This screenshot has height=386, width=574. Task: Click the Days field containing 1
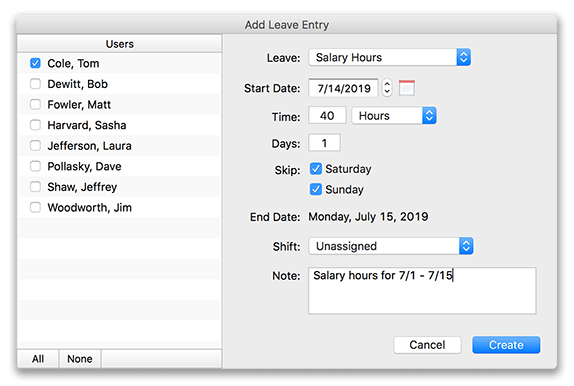point(324,143)
